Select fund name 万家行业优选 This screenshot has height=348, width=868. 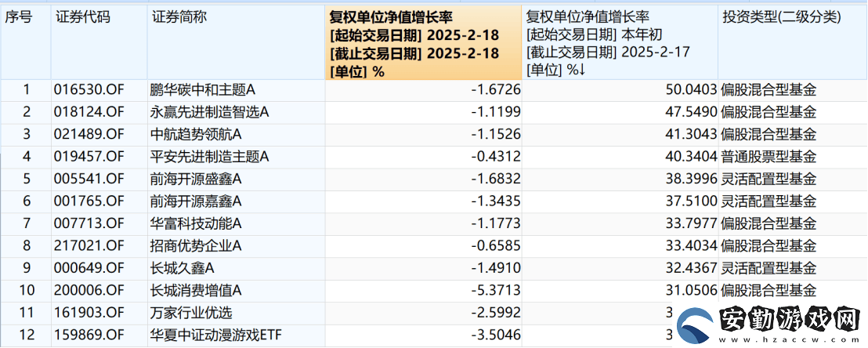point(191,313)
